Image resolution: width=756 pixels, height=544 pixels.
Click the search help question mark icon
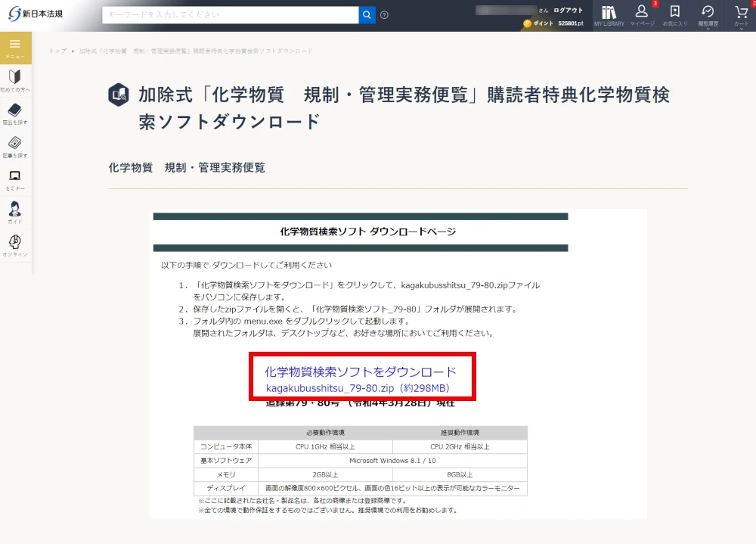[385, 15]
